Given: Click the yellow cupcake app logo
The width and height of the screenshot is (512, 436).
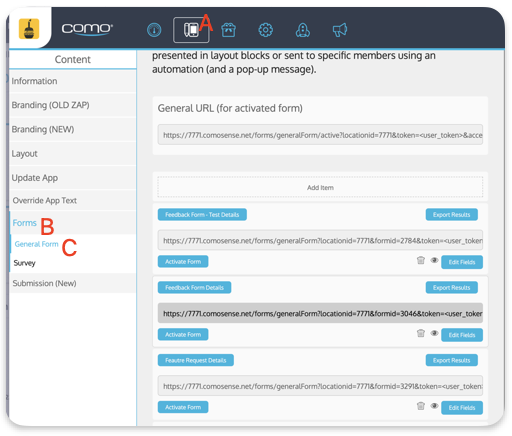Looking at the screenshot, I should point(29,29).
